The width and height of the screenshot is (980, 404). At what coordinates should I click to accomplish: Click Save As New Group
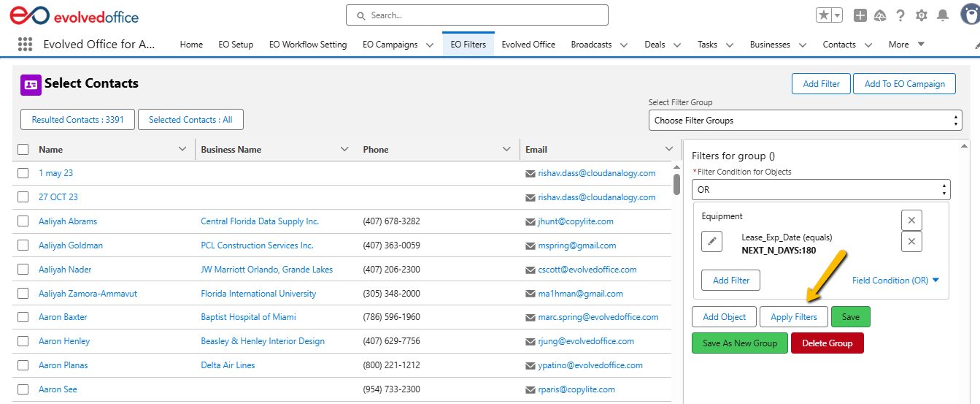[x=740, y=343]
